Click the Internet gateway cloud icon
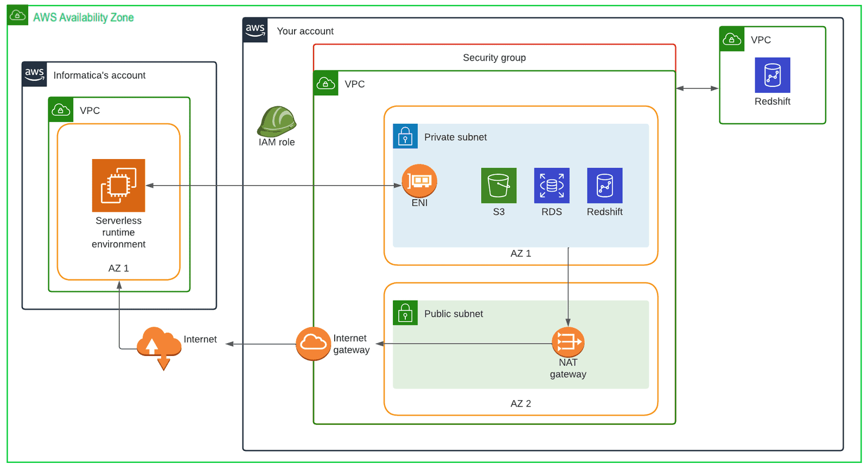Screen dimensions: 868x470 click(313, 344)
